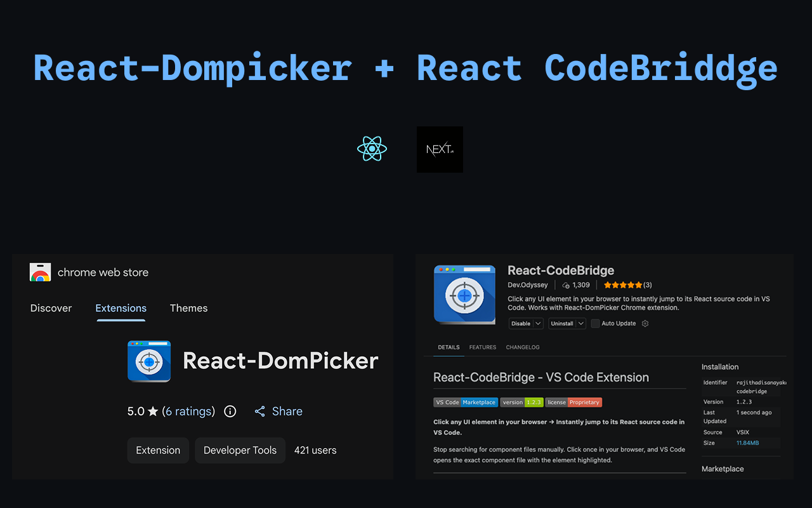The image size is (812, 508).
Task: Switch to the FEATURES tab
Action: [483, 347]
